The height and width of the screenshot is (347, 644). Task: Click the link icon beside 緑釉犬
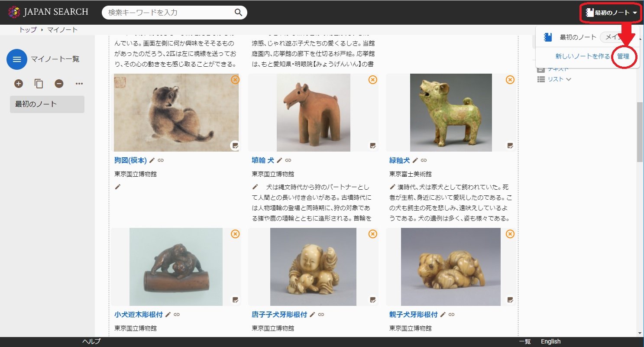coord(424,160)
